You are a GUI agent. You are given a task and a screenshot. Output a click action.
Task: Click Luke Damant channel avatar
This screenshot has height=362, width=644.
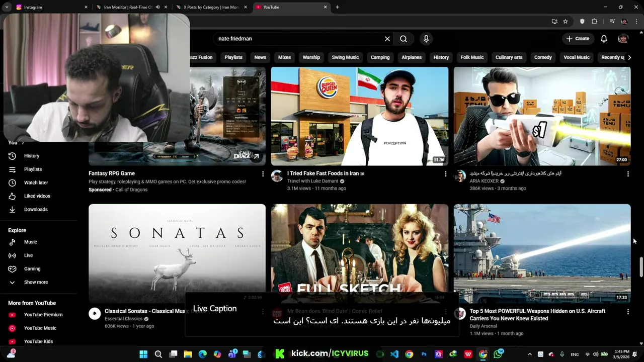[277, 175]
